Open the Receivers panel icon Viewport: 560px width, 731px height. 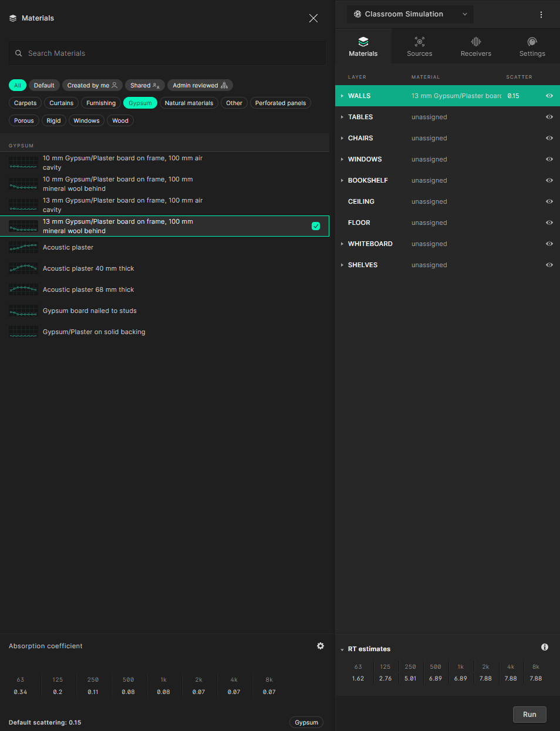point(476,42)
